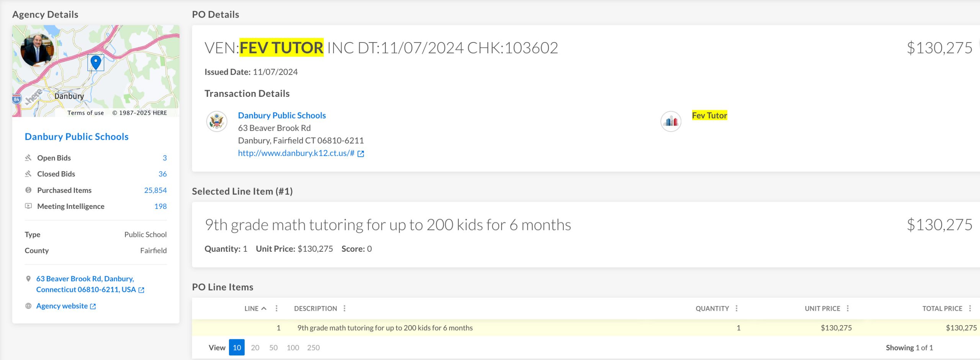Click the Danbury Public Schools seal icon

coord(217,122)
